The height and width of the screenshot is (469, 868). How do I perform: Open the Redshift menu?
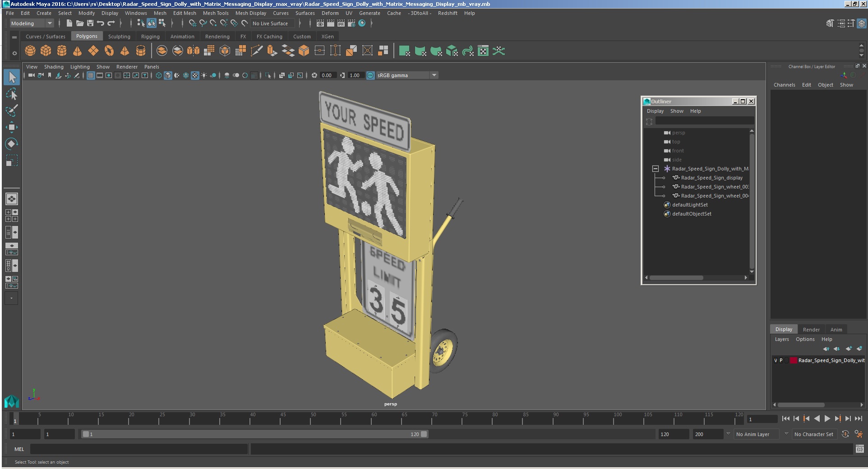[448, 13]
